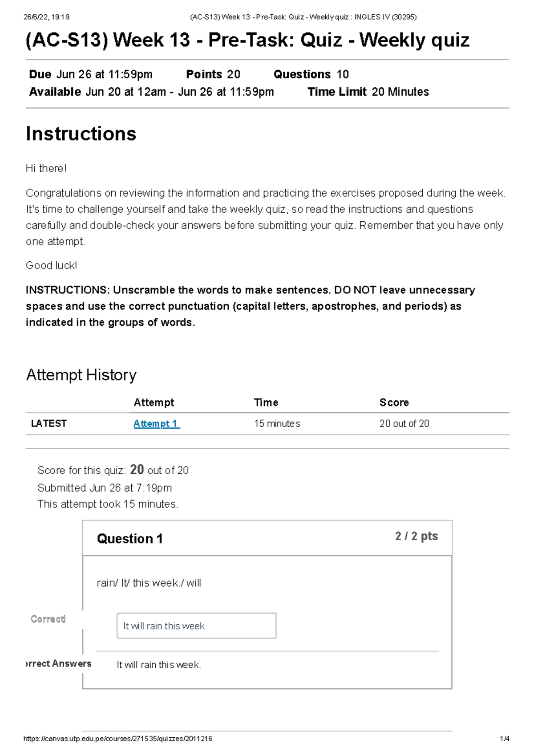The height and width of the screenshot is (756, 534).
Task: Click the "2 / 2 pts" score label
Action: (416, 536)
